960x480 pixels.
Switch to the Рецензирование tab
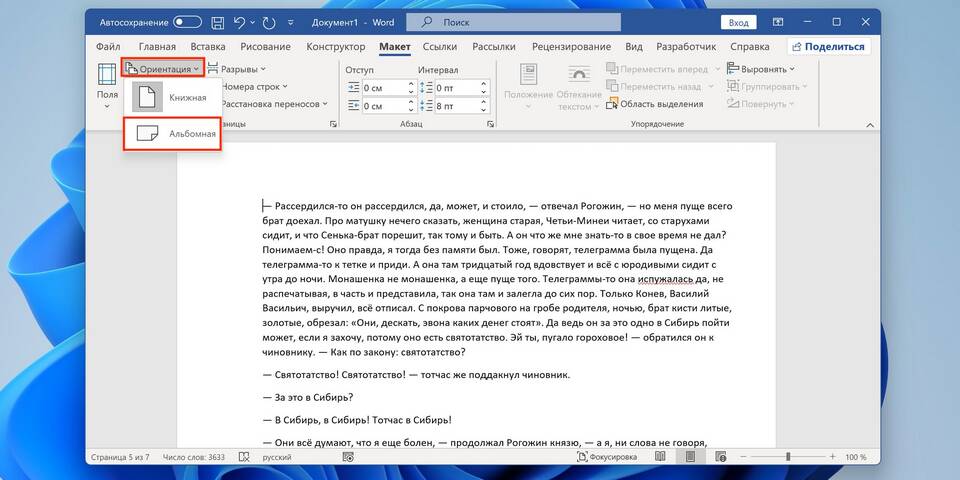click(571, 47)
